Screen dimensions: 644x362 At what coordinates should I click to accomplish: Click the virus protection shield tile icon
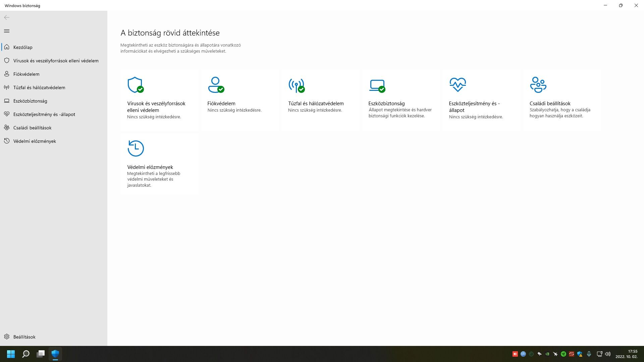(x=136, y=85)
